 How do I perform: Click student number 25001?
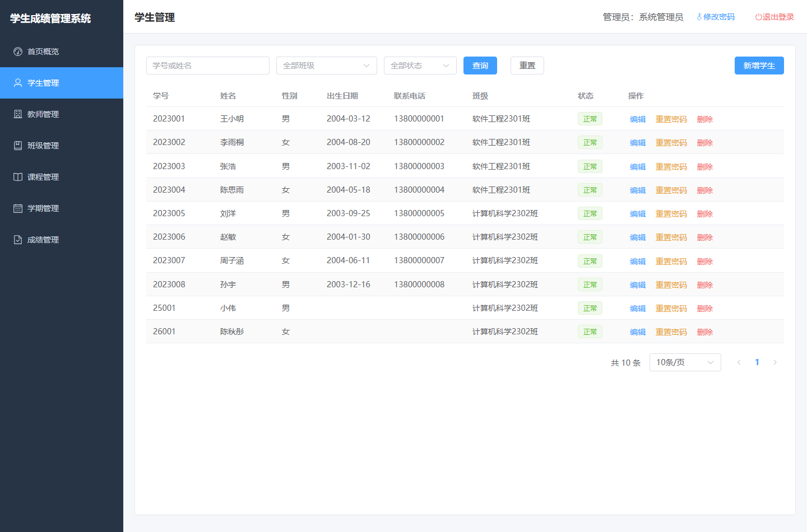164,308
